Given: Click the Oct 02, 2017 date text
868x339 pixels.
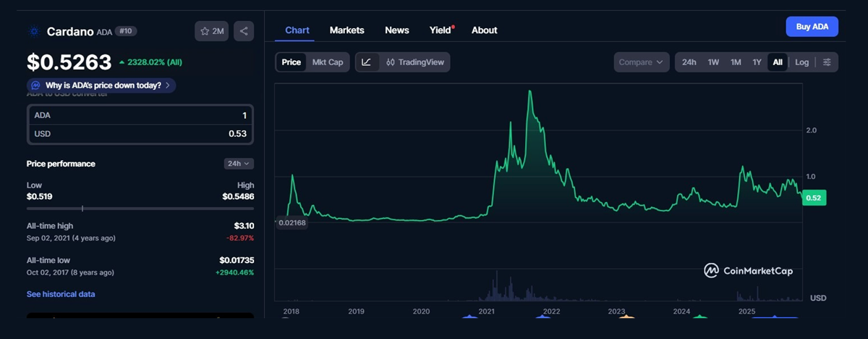Looking at the screenshot, I should 70,272.
